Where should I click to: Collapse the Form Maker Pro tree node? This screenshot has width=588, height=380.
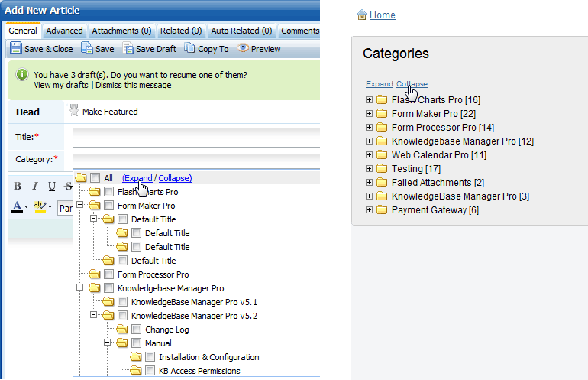point(79,205)
